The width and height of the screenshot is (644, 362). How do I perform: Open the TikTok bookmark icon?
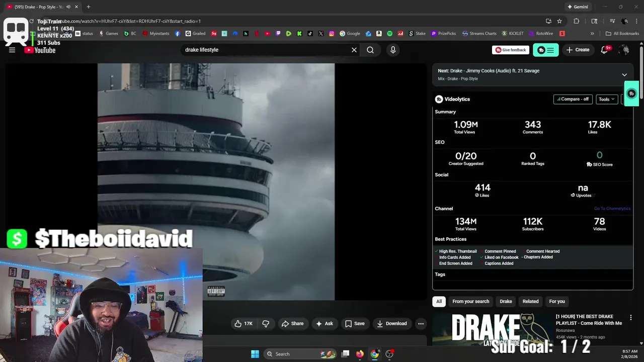coord(310,34)
